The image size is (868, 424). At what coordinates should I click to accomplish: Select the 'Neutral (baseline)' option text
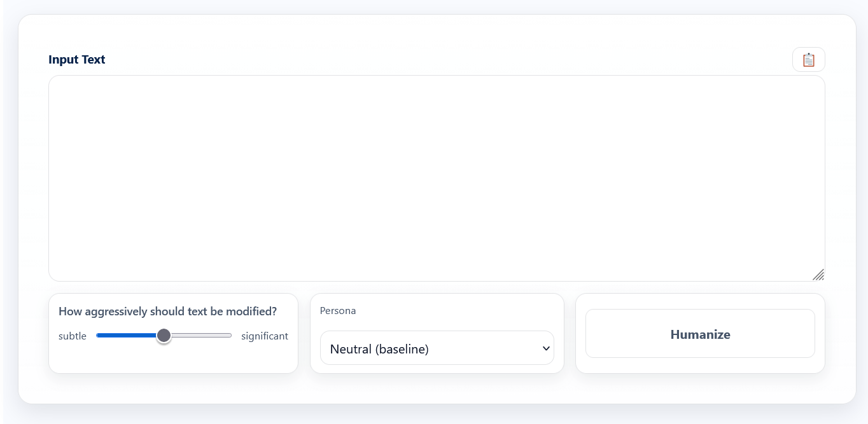point(379,349)
